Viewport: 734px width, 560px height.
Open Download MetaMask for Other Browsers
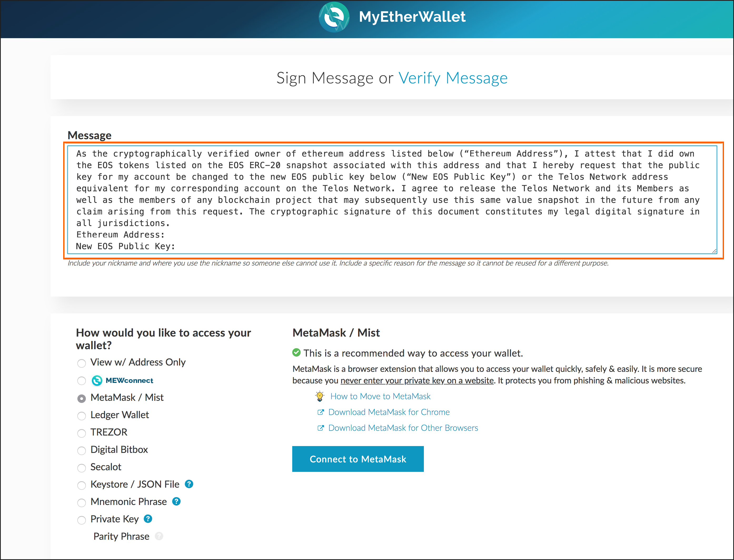[403, 428]
